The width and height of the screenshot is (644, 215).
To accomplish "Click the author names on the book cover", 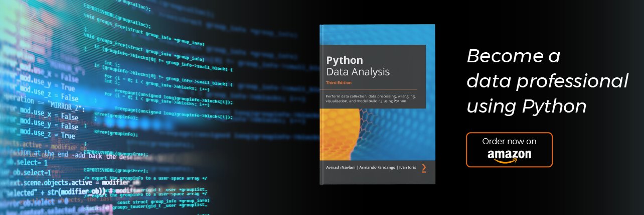I will (x=371, y=167).
